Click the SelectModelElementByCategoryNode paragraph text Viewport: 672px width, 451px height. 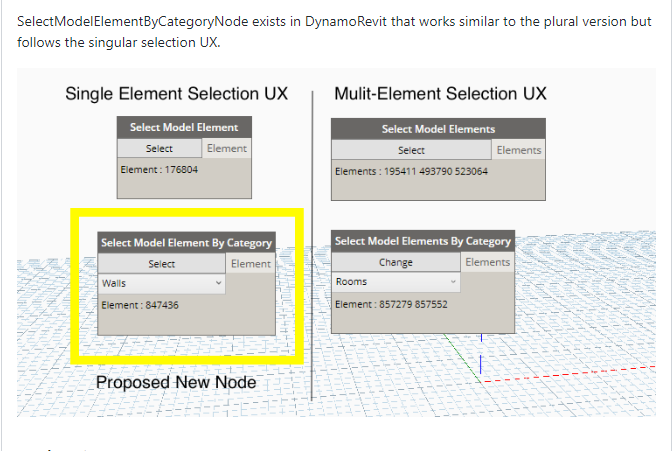point(334,32)
